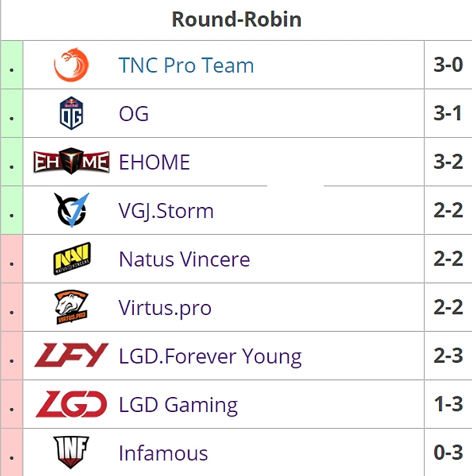The height and width of the screenshot is (476, 472).
Task: Click the TNC Pro Team tiger logo
Action: pyautogui.click(x=70, y=65)
